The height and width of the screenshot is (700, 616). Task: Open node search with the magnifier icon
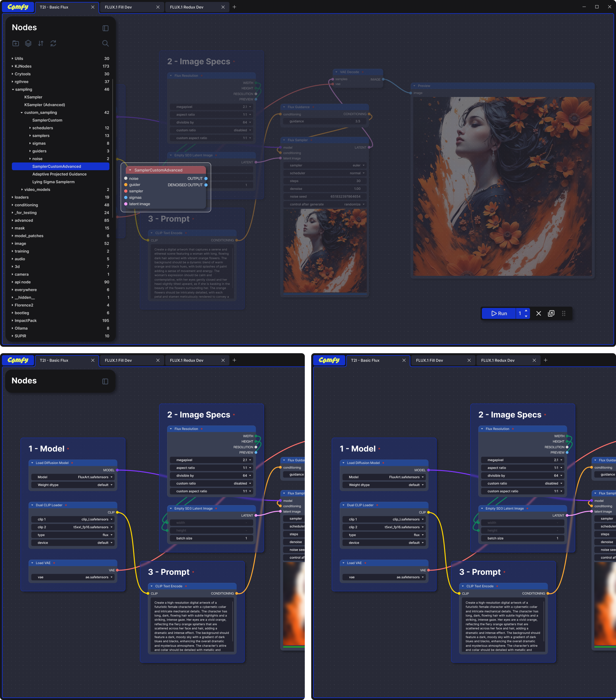pyautogui.click(x=106, y=43)
